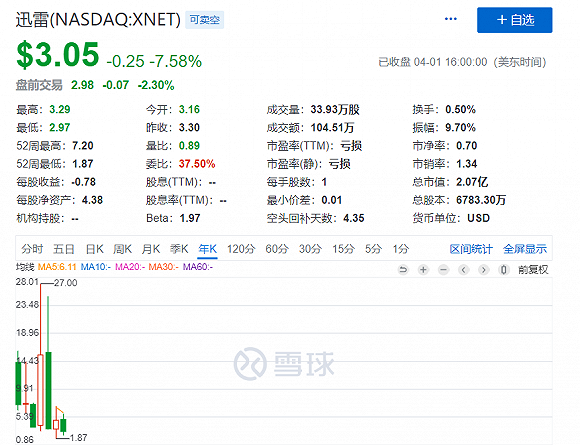Shift chart left with the left chevron

(x=463, y=270)
